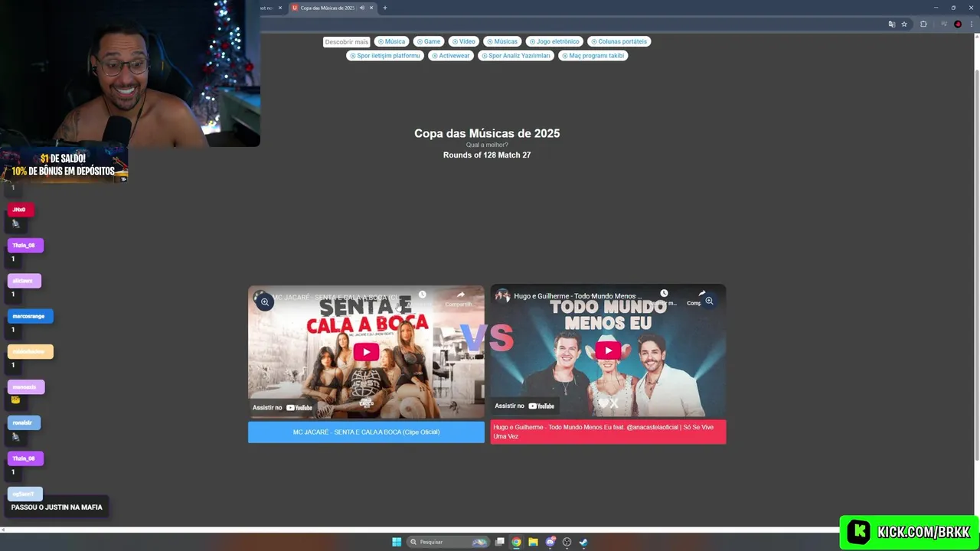The width and height of the screenshot is (980, 551).
Task: Open 'Assistir no YouTube' on left video
Action: [x=283, y=407]
